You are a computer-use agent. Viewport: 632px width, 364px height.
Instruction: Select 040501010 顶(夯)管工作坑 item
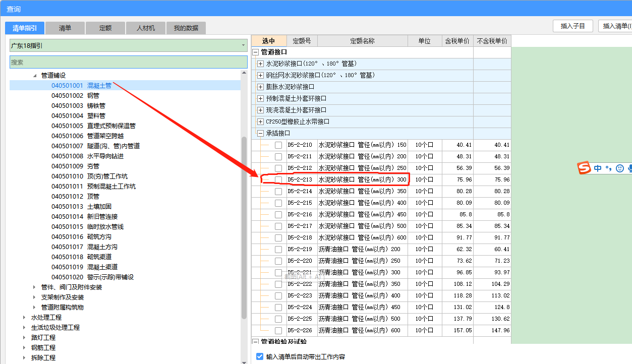[x=89, y=176]
